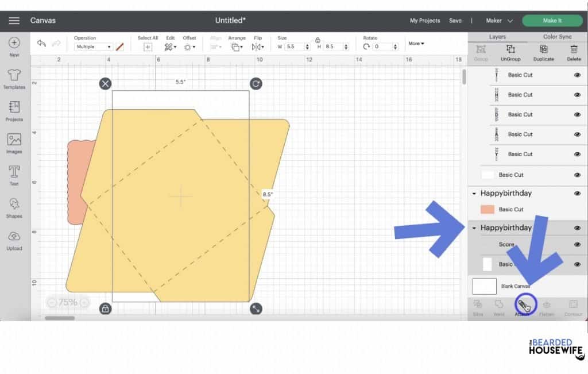Click the green Make It button

tap(552, 21)
